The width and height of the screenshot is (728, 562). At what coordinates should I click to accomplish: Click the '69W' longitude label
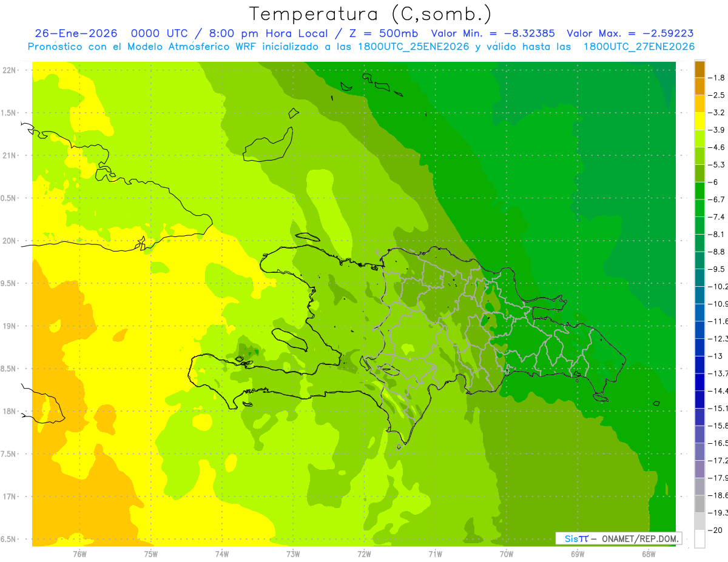coord(578,554)
